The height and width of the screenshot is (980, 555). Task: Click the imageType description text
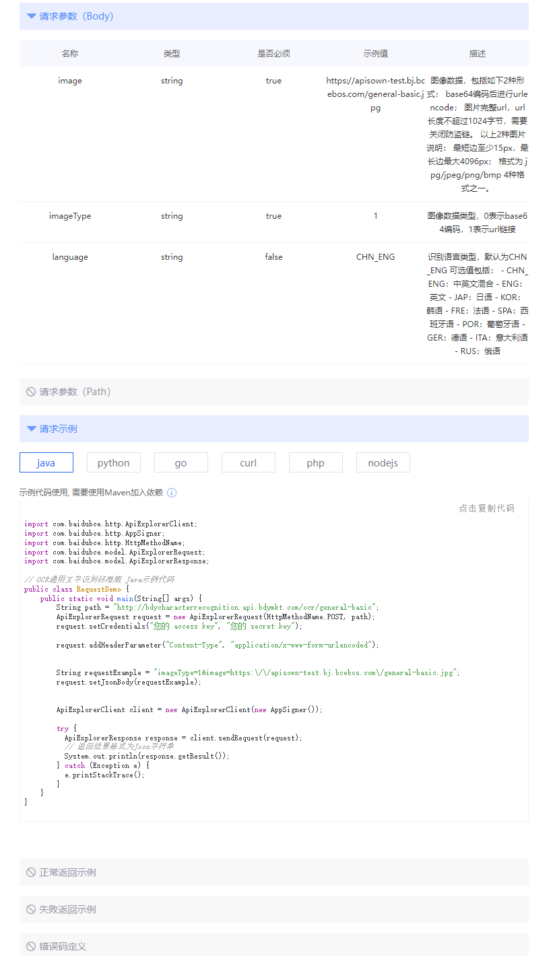(x=478, y=223)
